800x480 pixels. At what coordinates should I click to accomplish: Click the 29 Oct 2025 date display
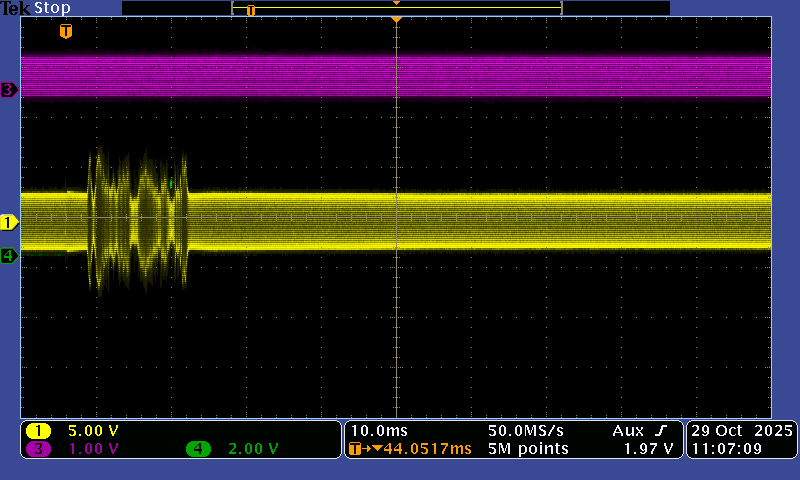click(741, 430)
